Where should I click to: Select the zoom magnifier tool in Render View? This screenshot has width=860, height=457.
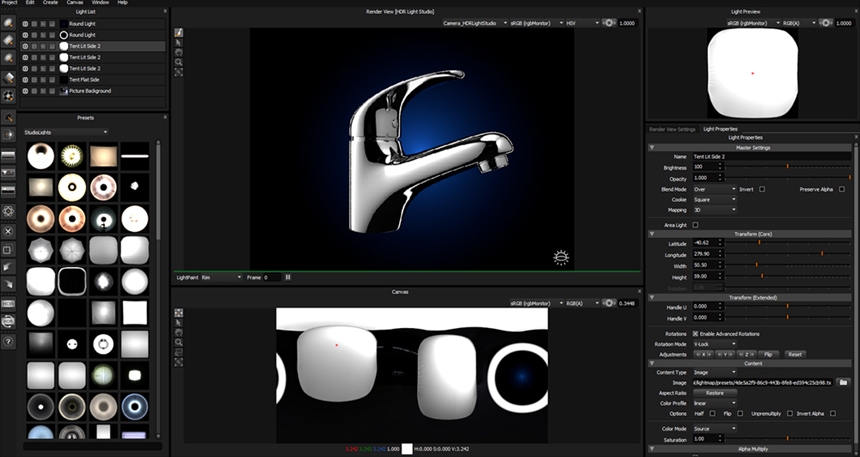click(x=178, y=63)
